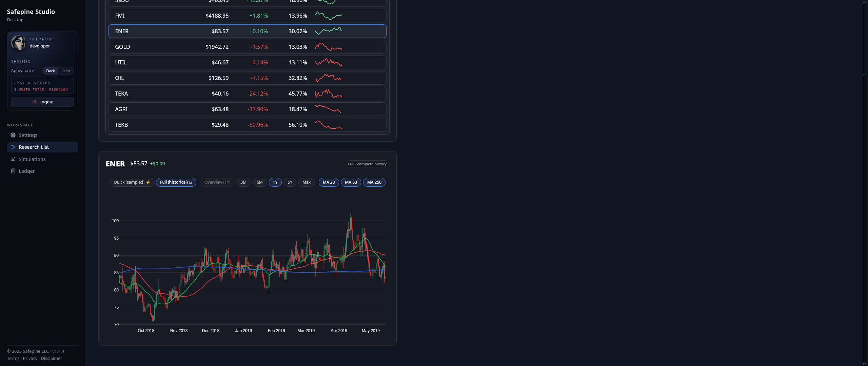Keep Dark appearance selected
868x366 pixels.
(51, 71)
